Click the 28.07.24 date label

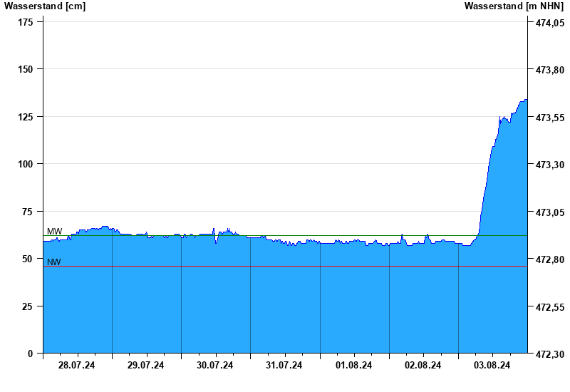point(77,366)
